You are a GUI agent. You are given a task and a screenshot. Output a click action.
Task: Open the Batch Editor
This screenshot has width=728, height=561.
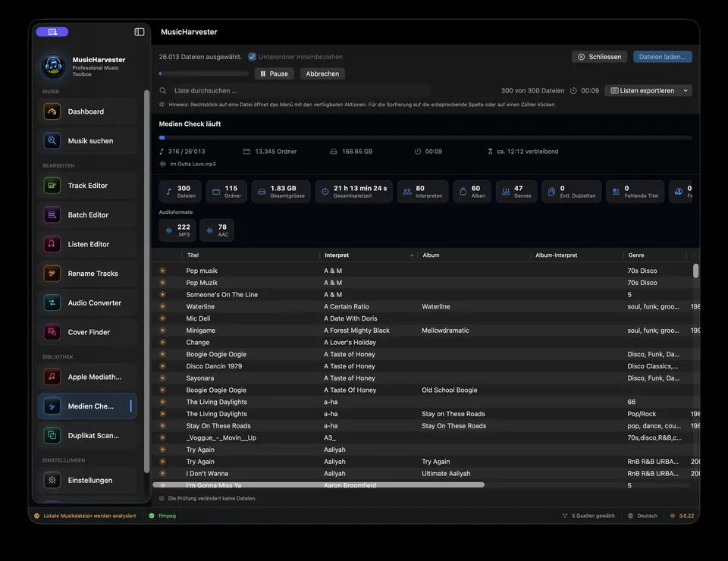coord(87,215)
